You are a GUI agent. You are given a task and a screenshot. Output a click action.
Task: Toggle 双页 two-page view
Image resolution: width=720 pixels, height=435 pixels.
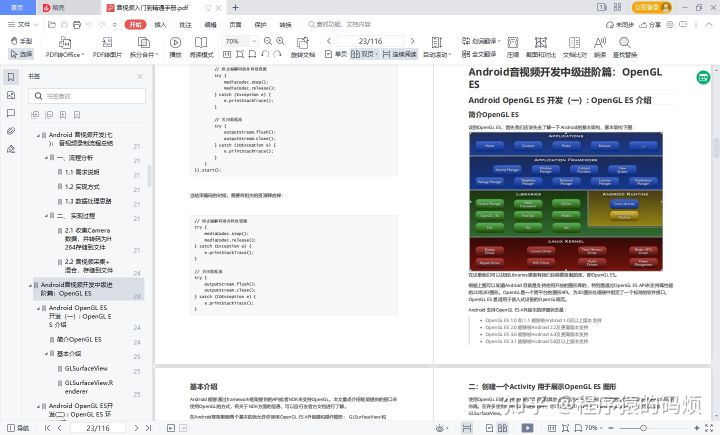(364, 54)
